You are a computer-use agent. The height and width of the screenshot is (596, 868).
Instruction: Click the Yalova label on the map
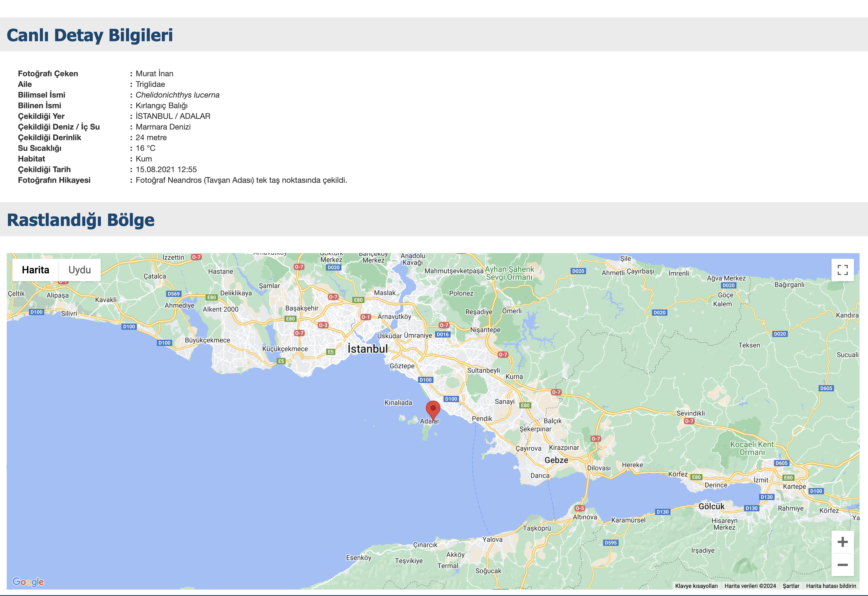click(492, 539)
